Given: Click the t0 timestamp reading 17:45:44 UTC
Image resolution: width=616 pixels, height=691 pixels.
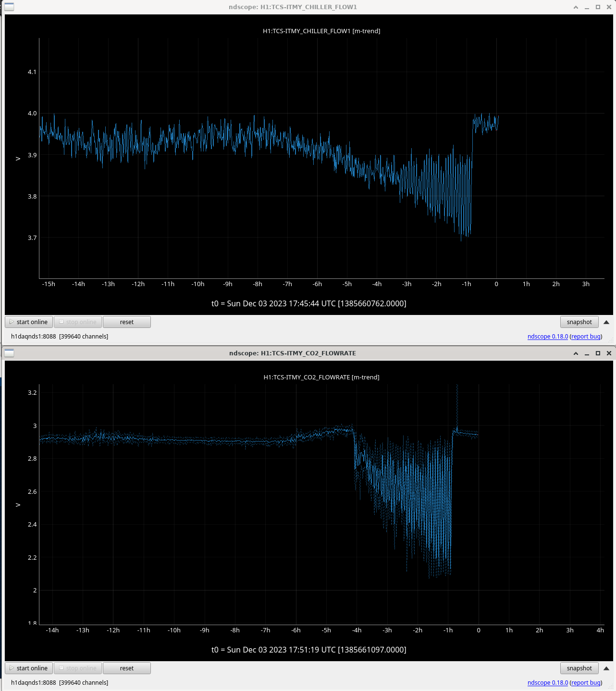Looking at the screenshot, I should pos(309,303).
